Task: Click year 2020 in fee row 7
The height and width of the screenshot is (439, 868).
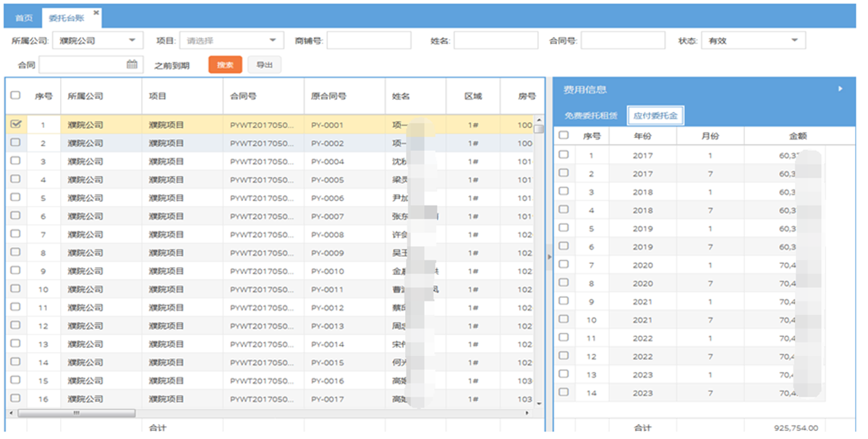Action: [642, 265]
